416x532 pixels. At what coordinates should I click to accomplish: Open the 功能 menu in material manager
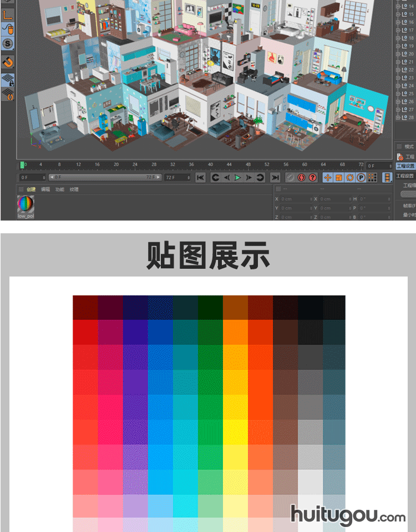point(59,190)
